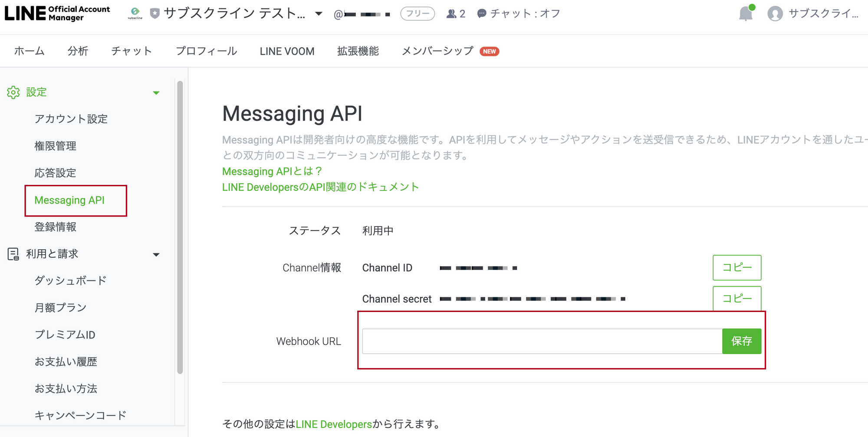868x437 pixels.
Task: Click the Messaging API page heading
Action: coord(292,114)
